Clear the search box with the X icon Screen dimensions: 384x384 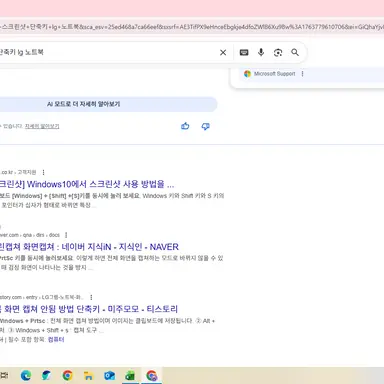coord(223,52)
